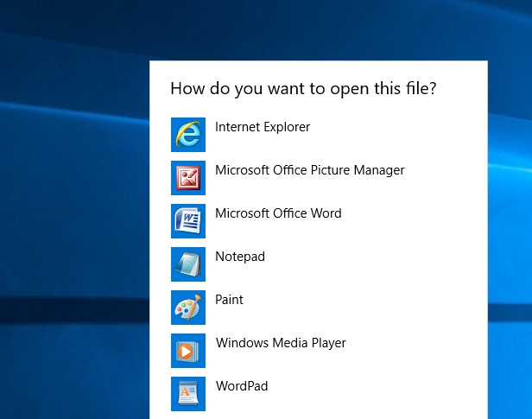The width and height of the screenshot is (532, 419).
Task: Choose the WordPad icon
Action: tap(188, 394)
